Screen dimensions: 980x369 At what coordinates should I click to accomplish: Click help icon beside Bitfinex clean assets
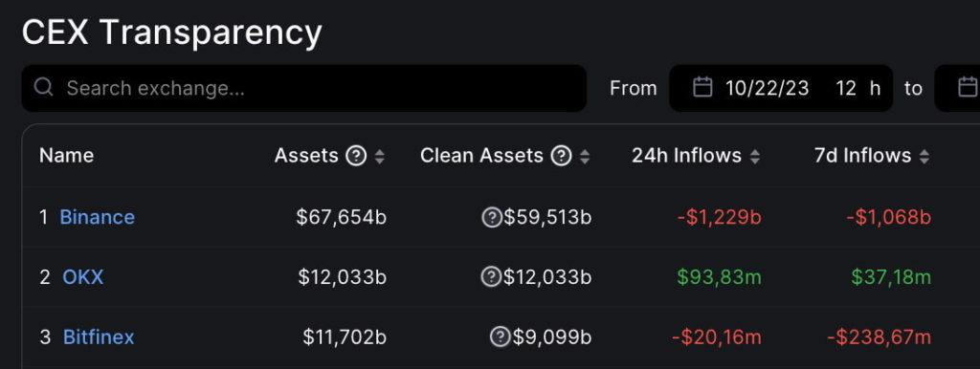[x=500, y=337]
